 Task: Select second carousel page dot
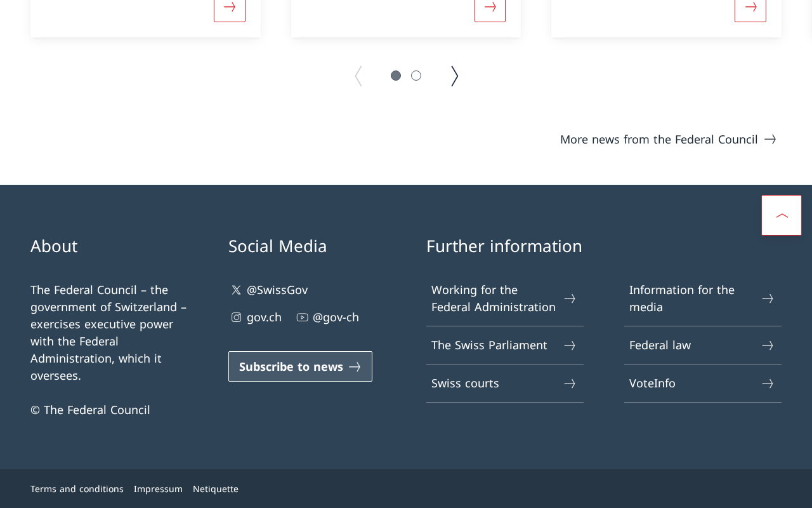click(x=416, y=76)
